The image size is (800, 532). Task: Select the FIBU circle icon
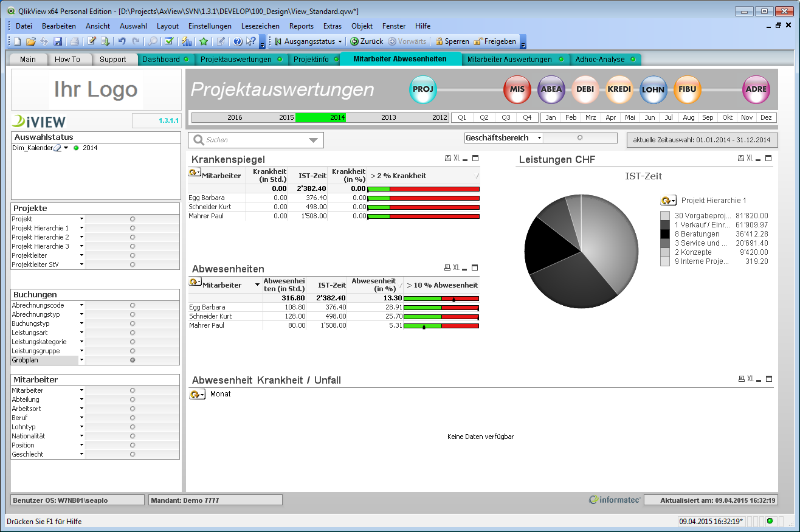tap(688, 89)
